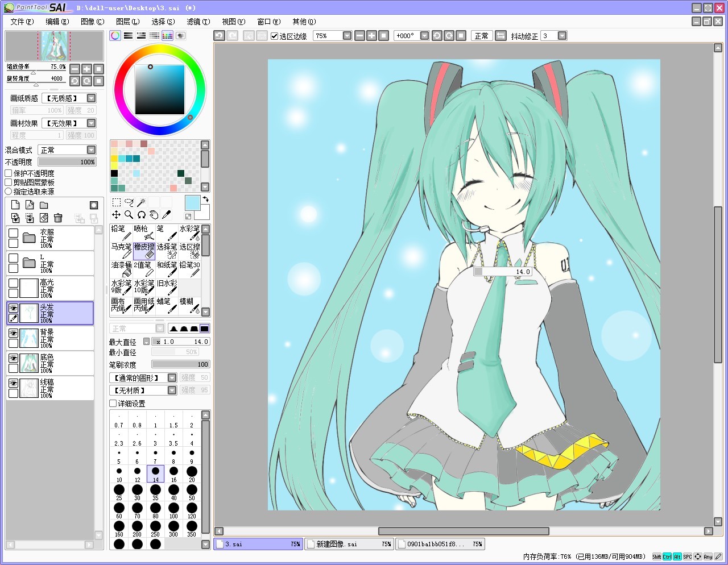
Task: Select the lasso selection tool
Action: pyautogui.click(x=129, y=202)
